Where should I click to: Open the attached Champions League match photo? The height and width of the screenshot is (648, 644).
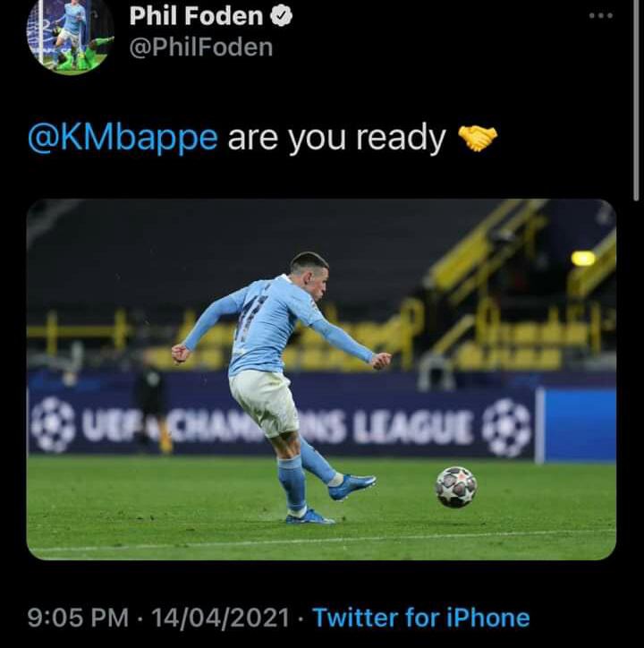click(x=321, y=379)
